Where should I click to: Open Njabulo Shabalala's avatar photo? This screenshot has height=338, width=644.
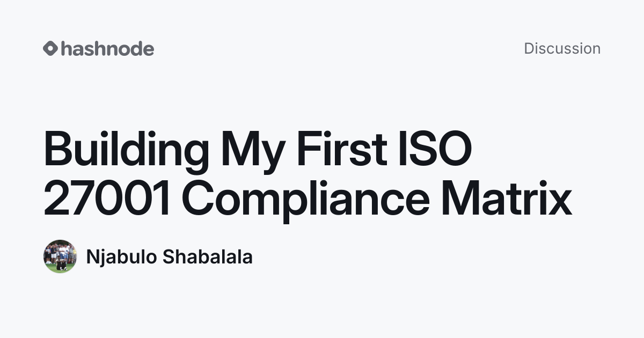tap(60, 256)
